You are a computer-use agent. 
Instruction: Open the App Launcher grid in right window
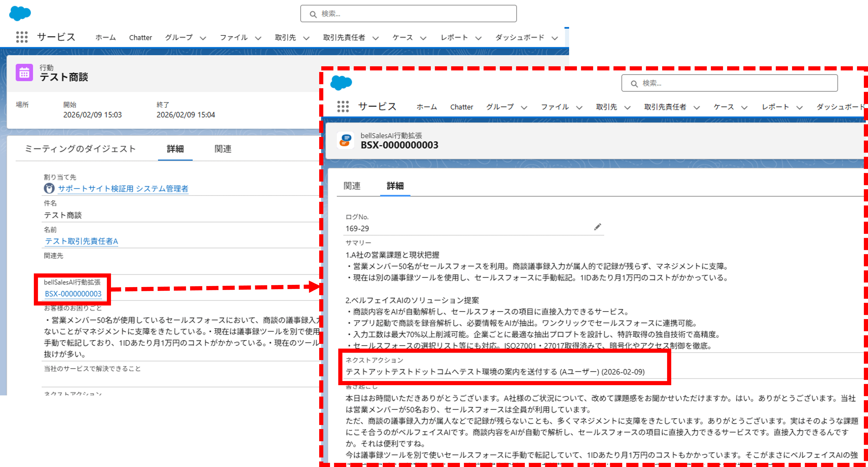pos(343,106)
